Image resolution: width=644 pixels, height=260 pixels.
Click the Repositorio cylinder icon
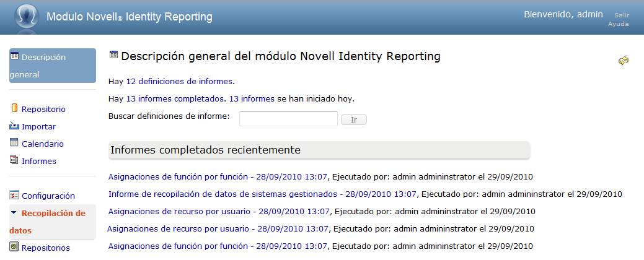click(x=14, y=108)
